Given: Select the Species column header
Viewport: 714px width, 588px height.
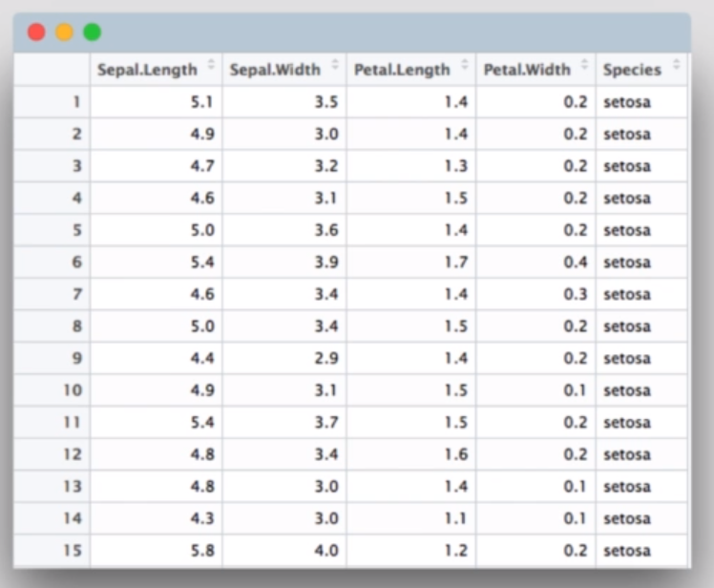Looking at the screenshot, I should 641,70.
